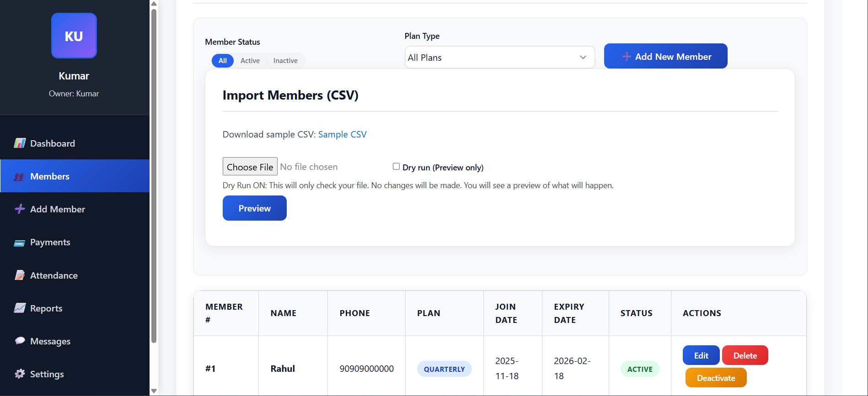Click the Messages speech bubble icon
The width and height of the screenshot is (868, 396).
[20, 341]
